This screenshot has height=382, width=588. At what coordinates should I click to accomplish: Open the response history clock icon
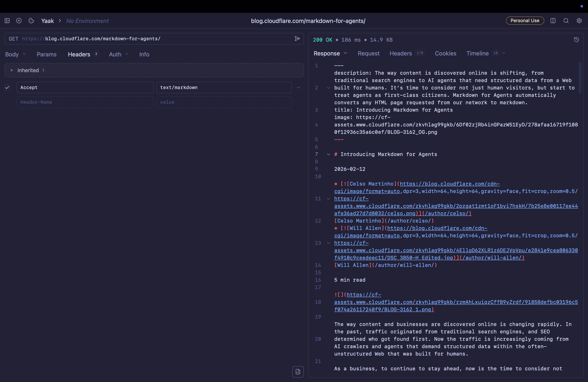pos(576,40)
